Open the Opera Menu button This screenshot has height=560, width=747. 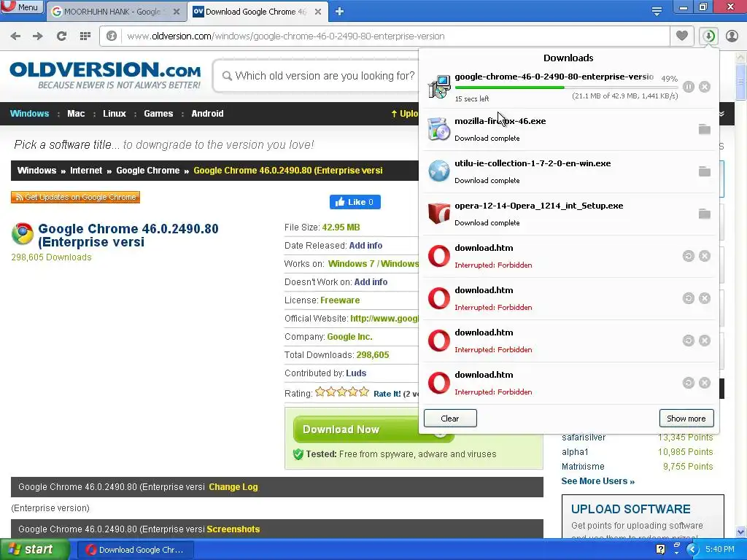(21, 7)
